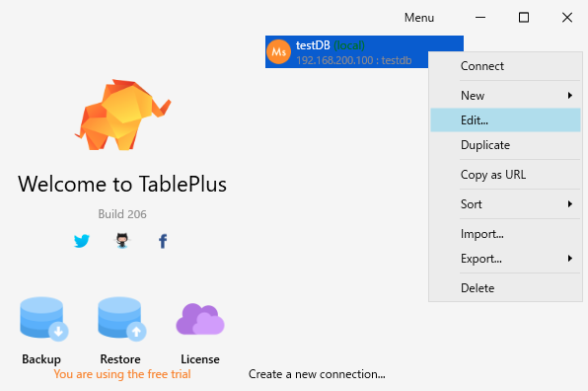Click the Facebook icon
The image size is (588, 391).
click(163, 241)
